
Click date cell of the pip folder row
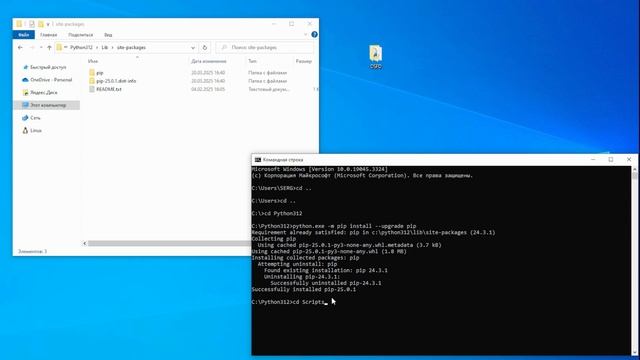[x=208, y=73]
